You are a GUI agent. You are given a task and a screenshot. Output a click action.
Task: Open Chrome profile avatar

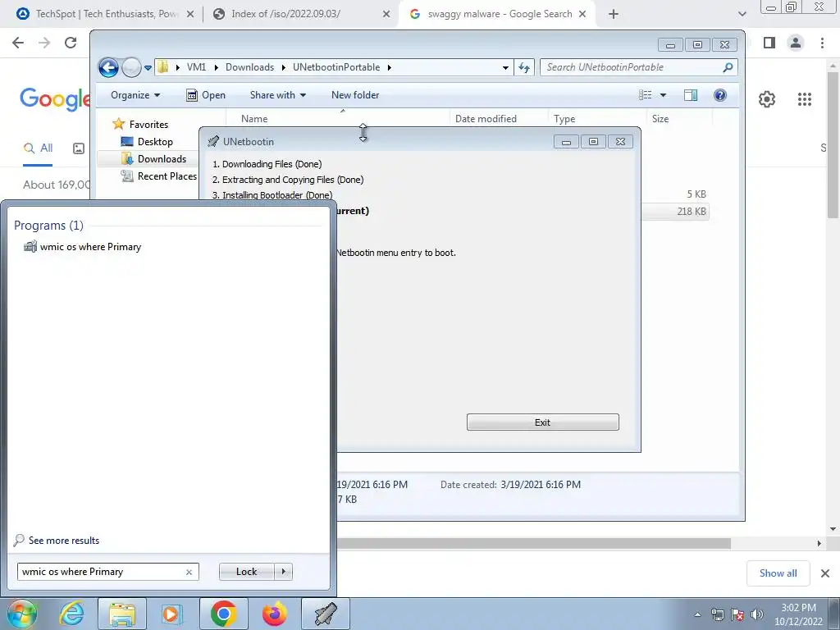point(796,43)
